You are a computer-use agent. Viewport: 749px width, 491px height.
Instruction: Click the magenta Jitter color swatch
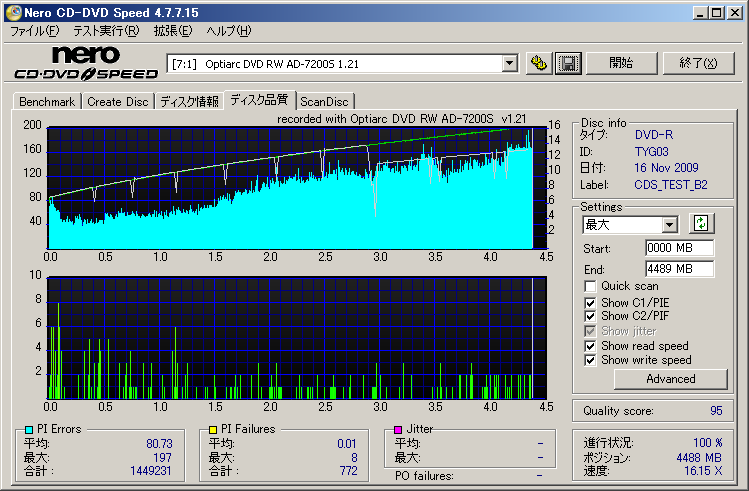click(398, 429)
